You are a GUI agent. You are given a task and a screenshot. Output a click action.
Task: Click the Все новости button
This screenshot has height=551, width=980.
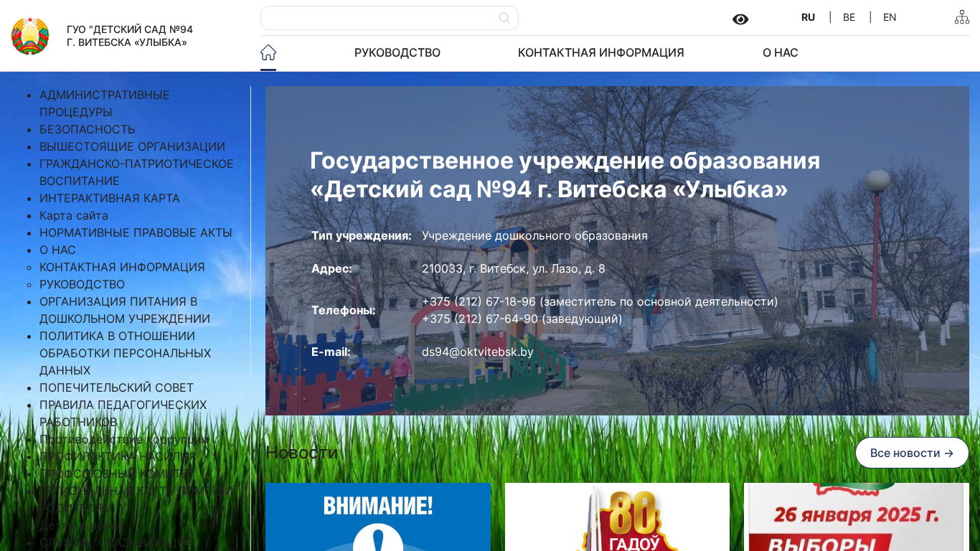912,453
